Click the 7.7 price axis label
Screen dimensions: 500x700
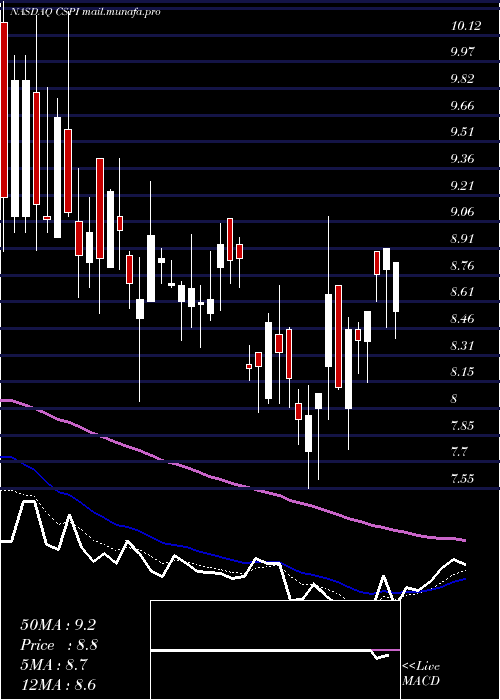(460, 452)
